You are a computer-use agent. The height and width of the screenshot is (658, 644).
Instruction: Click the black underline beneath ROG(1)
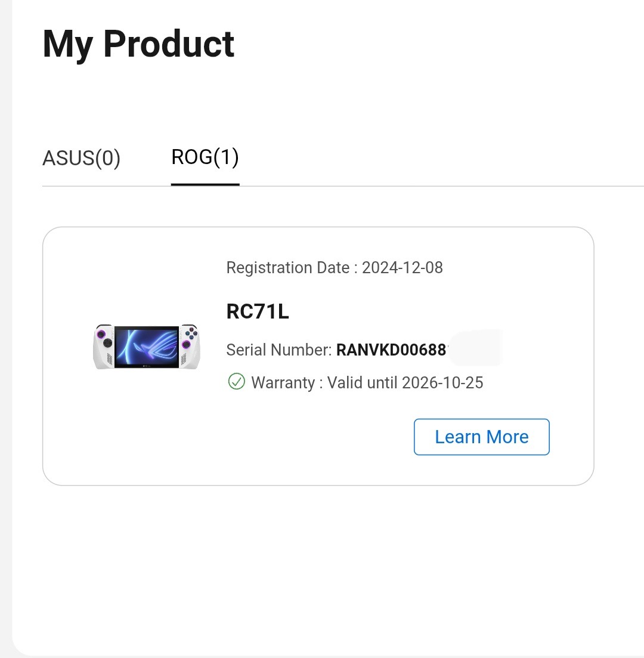click(205, 184)
